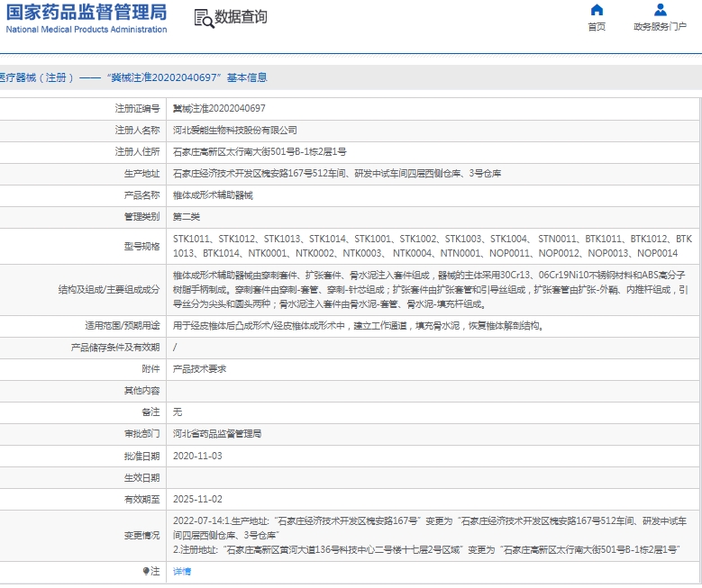This screenshot has width=702, height=588.
Task: Click the product name 椎体成形术辅助器械
Action: 213,195
